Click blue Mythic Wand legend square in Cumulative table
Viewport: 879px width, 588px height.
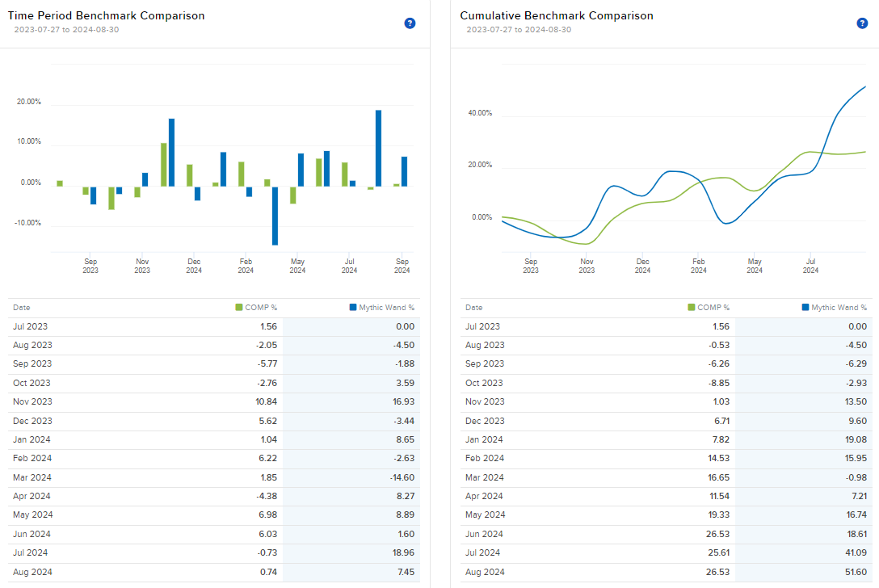click(x=805, y=308)
